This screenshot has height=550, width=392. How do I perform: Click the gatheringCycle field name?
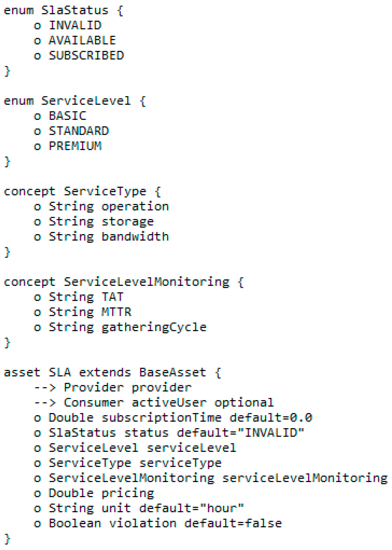pos(154,327)
